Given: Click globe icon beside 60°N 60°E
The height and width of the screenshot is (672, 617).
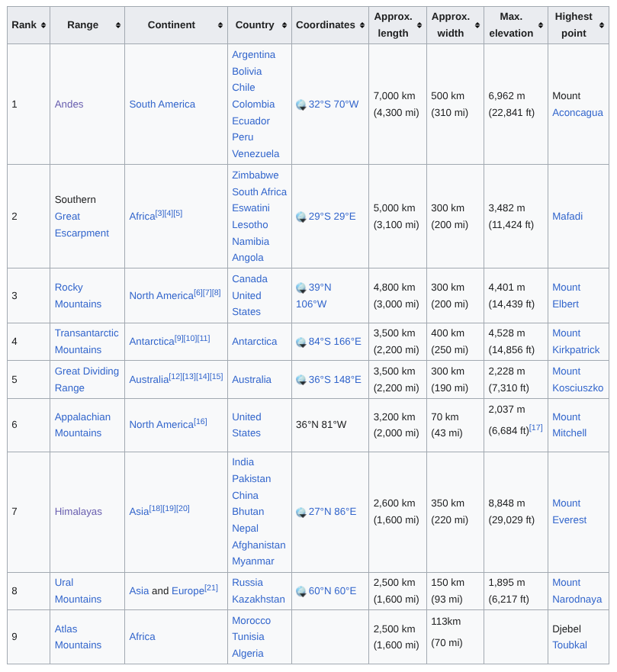Looking at the screenshot, I should [x=301, y=591].
